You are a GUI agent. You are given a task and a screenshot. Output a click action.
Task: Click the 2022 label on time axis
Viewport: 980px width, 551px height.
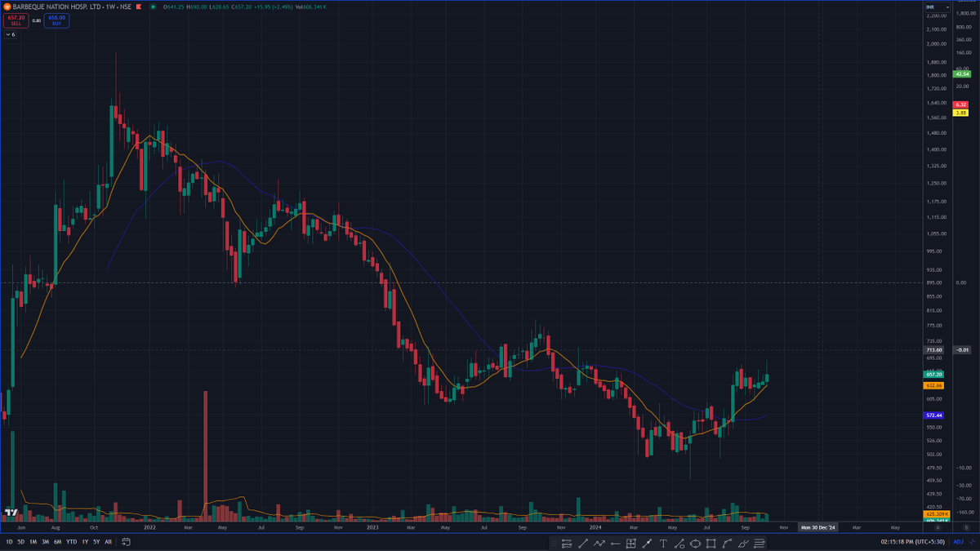point(149,527)
